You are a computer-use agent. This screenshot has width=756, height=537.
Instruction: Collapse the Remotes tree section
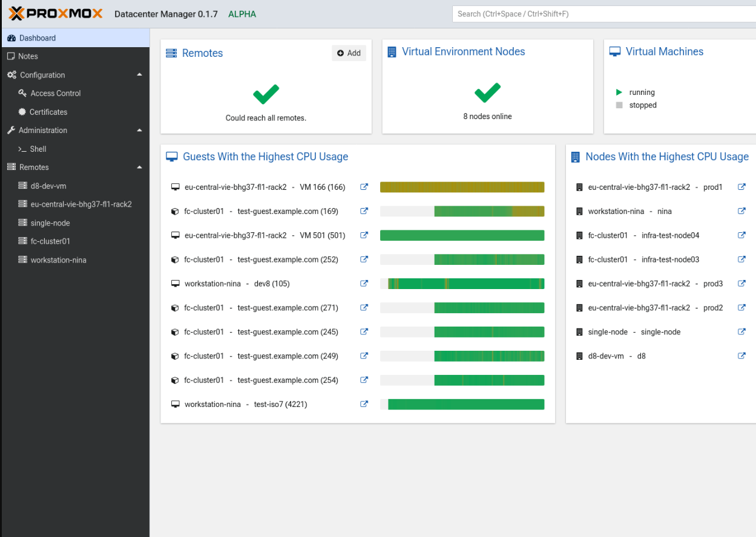coord(140,168)
